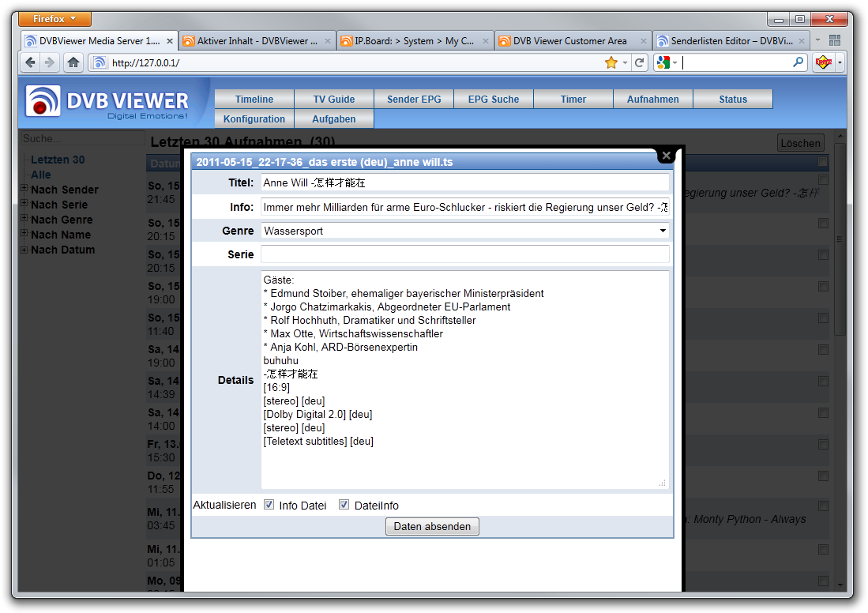Screen dimensions: 868x613
Task: Tick the checkbox for the 15:30 recording
Action: (823, 444)
